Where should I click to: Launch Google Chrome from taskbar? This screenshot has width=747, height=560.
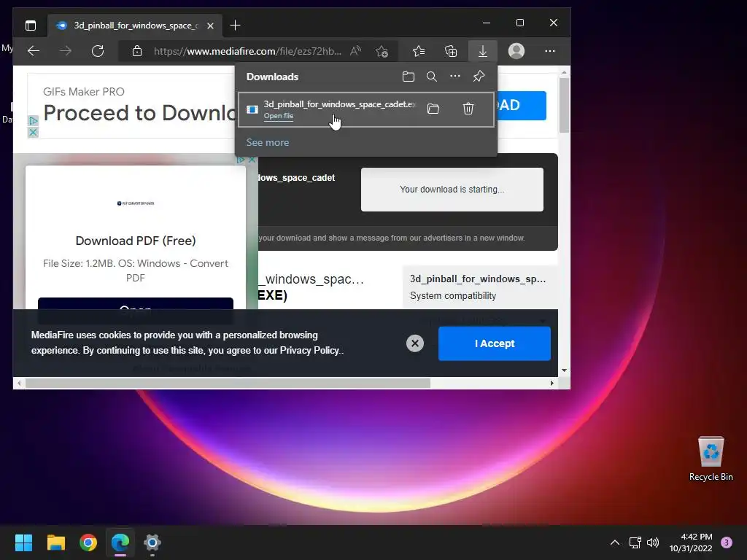click(88, 542)
